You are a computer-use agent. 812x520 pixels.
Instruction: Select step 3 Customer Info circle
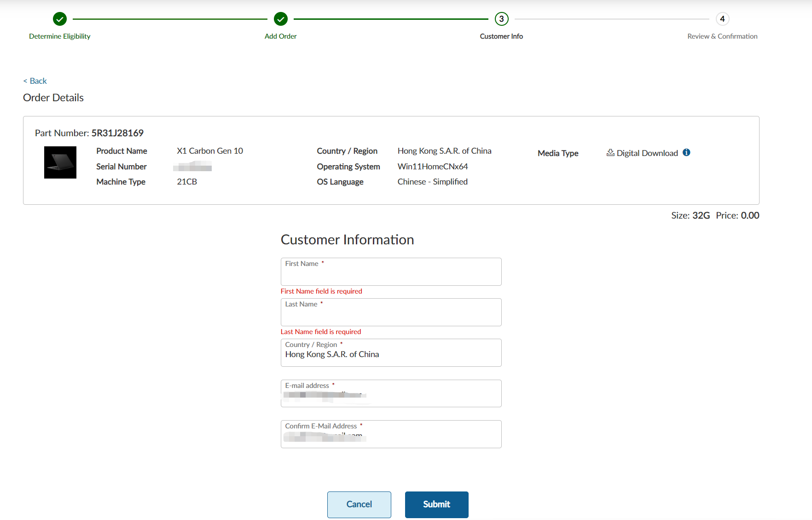(x=501, y=19)
